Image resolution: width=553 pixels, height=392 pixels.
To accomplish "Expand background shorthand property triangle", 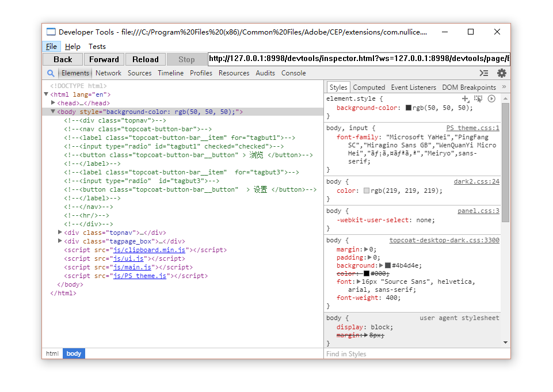I will pyautogui.click(x=382, y=265).
